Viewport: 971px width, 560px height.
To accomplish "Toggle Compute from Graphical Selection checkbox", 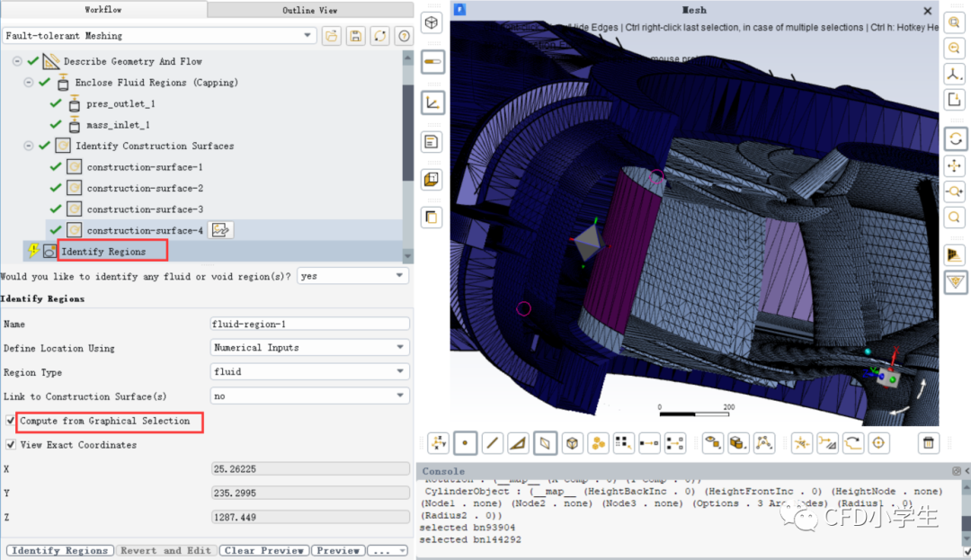I will [x=11, y=421].
